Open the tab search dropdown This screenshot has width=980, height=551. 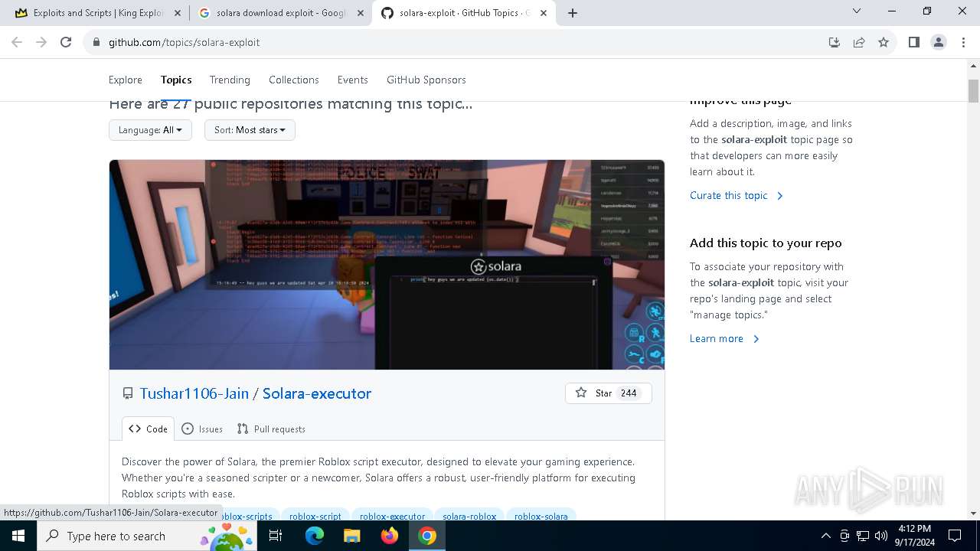click(857, 11)
